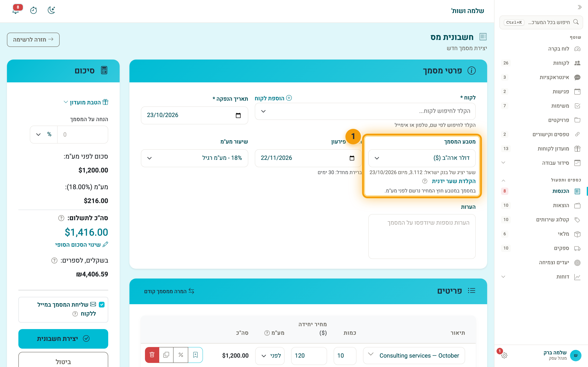Click the 'יצירת חשבונית' button
Screen dimensions: 588x367
[63, 339]
